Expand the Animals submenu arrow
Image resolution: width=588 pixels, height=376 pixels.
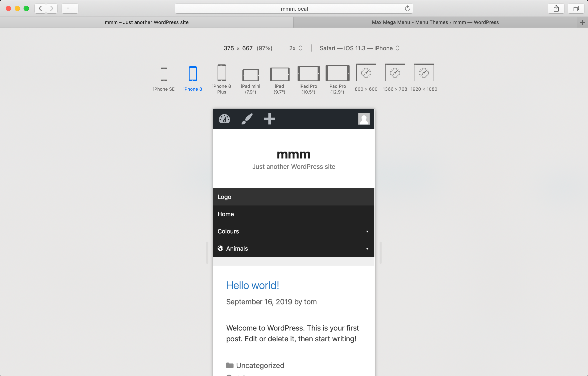[x=367, y=248]
